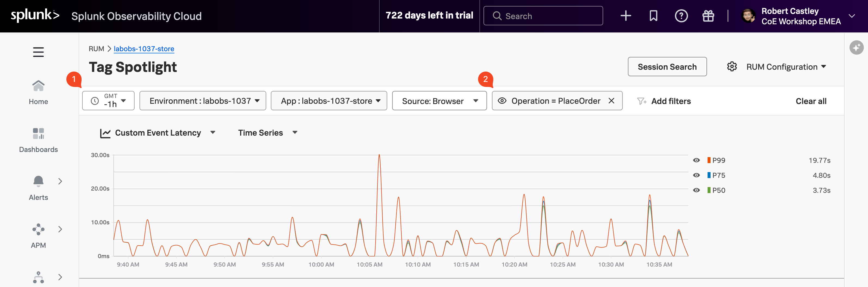The width and height of the screenshot is (868, 287).
Task: Open Dashboards from the sidebar
Action: [x=38, y=140]
